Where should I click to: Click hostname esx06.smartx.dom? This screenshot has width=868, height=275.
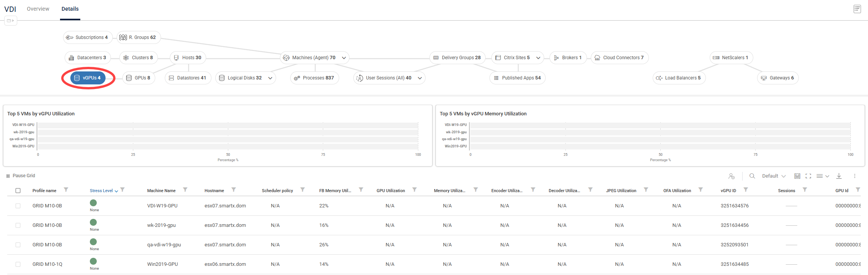[x=225, y=264]
